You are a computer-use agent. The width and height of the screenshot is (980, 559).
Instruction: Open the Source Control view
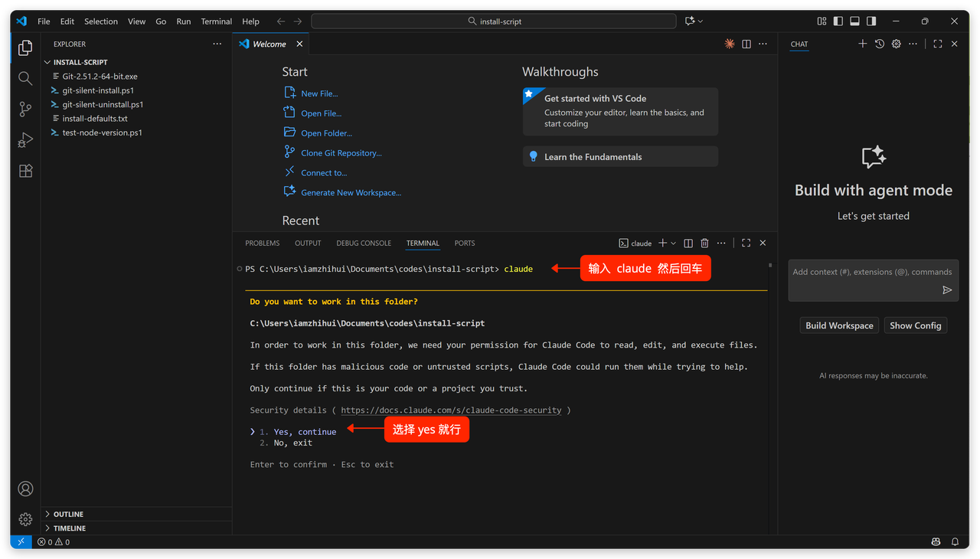(x=25, y=110)
